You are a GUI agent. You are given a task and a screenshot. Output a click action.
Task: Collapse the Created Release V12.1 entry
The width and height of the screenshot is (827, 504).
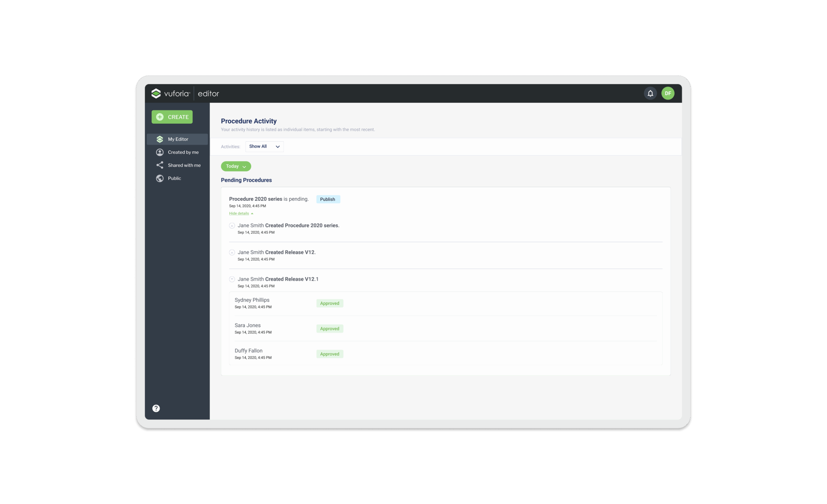(x=232, y=279)
